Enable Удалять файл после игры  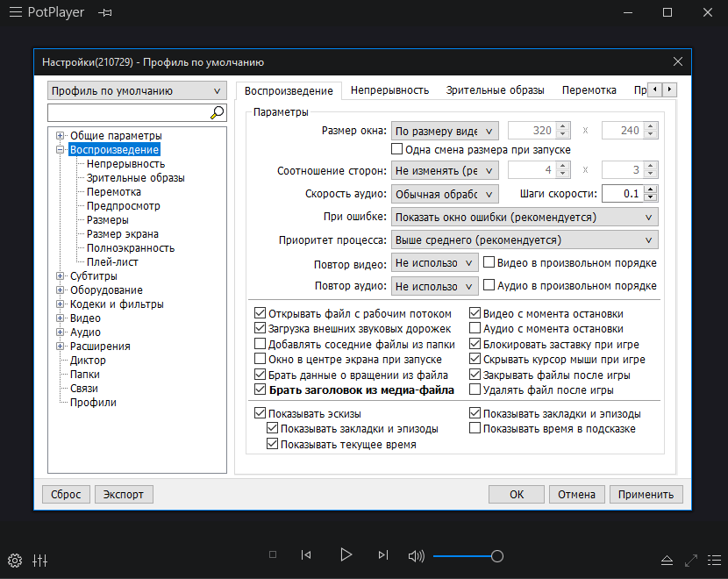pos(475,390)
